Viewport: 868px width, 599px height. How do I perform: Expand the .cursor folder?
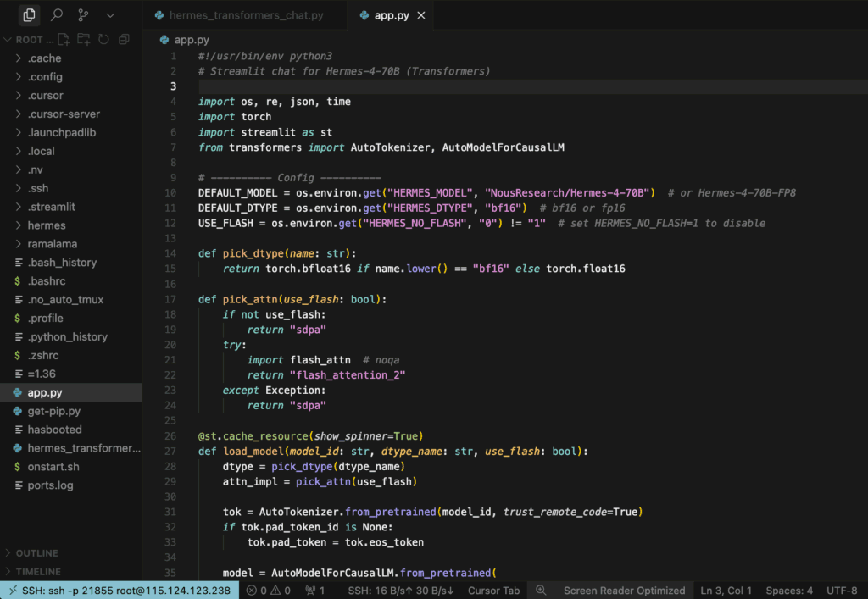(71, 95)
